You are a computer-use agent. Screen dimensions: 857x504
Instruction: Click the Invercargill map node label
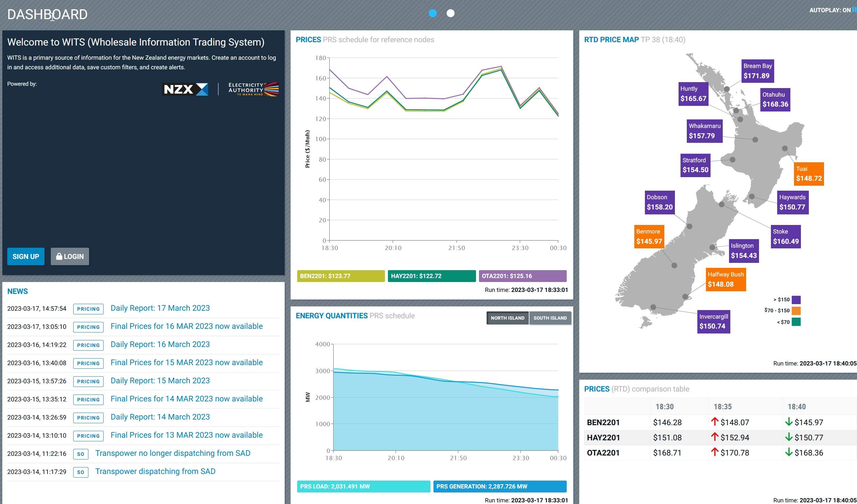pos(714,321)
